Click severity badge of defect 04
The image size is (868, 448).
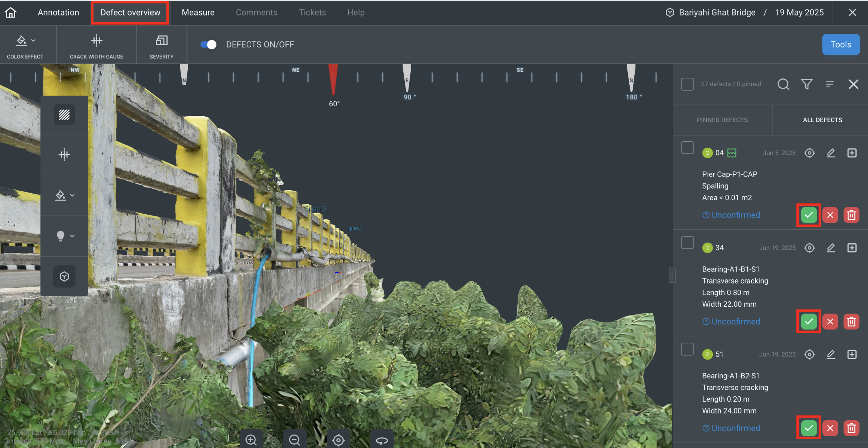[x=707, y=153]
